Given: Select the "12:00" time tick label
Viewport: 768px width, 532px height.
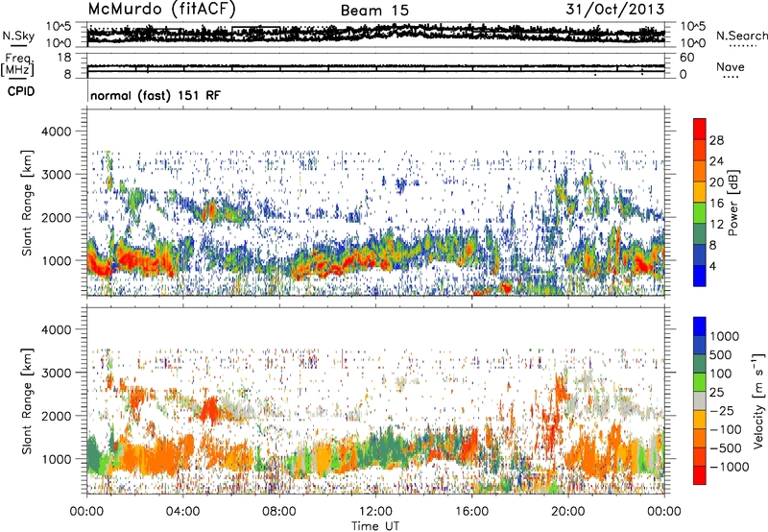Looking at the screenshot, I should (375, 512).
